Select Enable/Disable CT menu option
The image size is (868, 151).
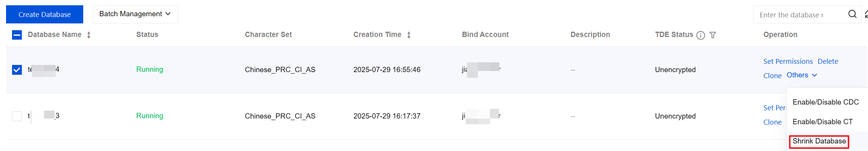click(x=822, y=122)
